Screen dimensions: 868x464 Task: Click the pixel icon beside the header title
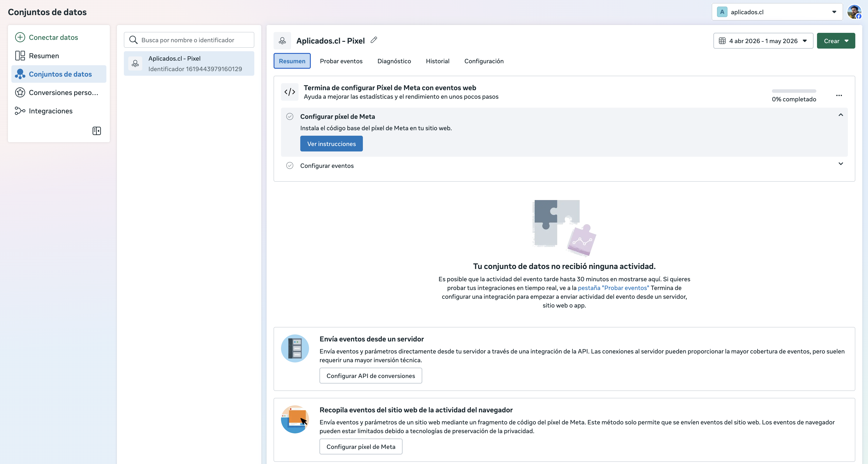[x=282, y=41]
